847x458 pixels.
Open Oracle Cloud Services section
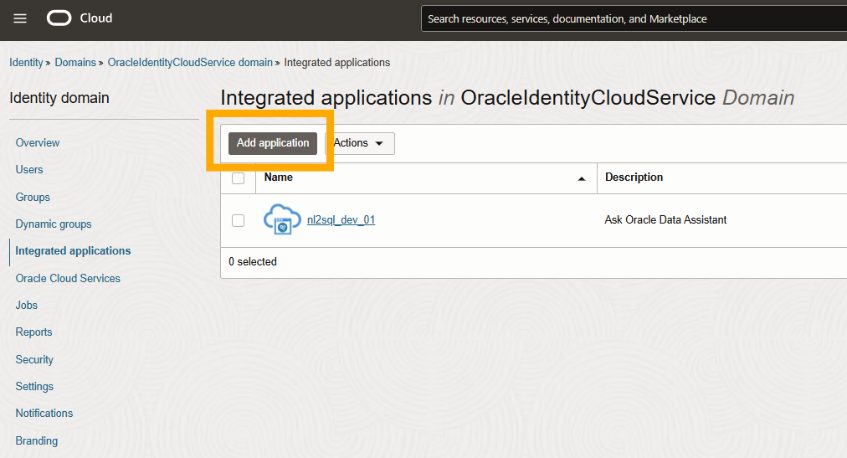coord(68,278)
